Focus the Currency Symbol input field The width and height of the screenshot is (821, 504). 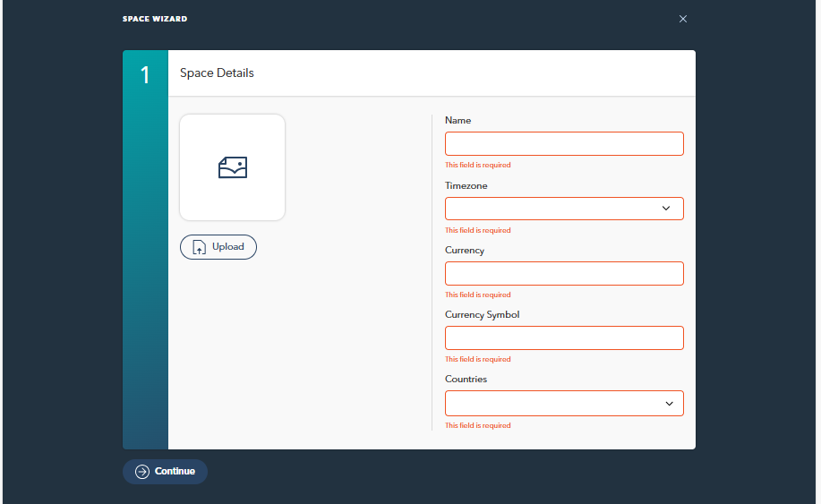pyautogui.click(x=564, y=337)
